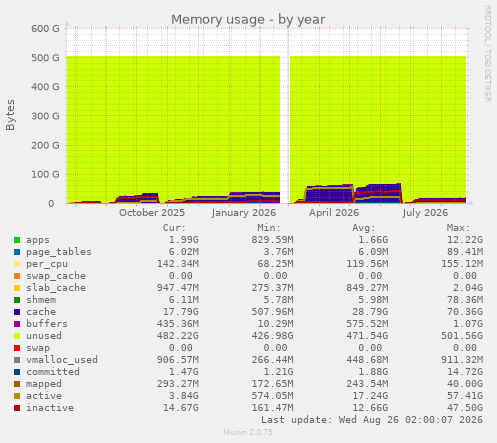
Task: Click the 'Avg:' column header
Action: click(x=364, y=228)
